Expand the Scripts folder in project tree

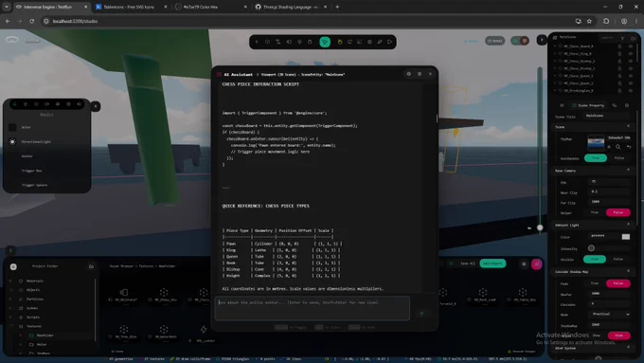tap(10, 317)
